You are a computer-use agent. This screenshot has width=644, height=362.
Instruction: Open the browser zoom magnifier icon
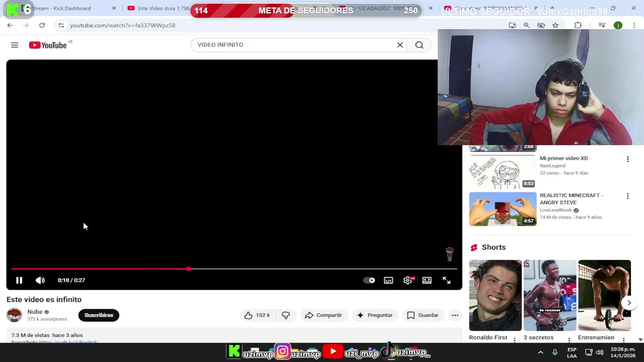click(x=526, y=25)
